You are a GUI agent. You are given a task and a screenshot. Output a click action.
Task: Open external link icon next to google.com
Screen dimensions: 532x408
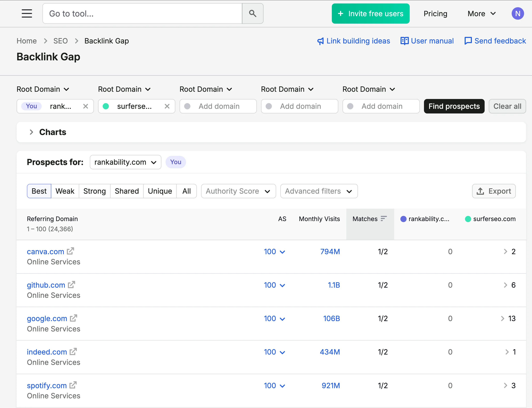73,318
